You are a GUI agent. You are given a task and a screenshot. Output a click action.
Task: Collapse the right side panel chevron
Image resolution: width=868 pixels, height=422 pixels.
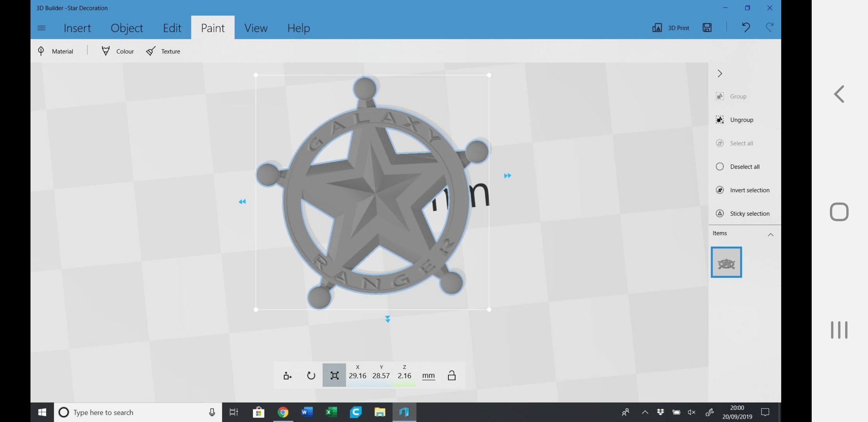720,74
